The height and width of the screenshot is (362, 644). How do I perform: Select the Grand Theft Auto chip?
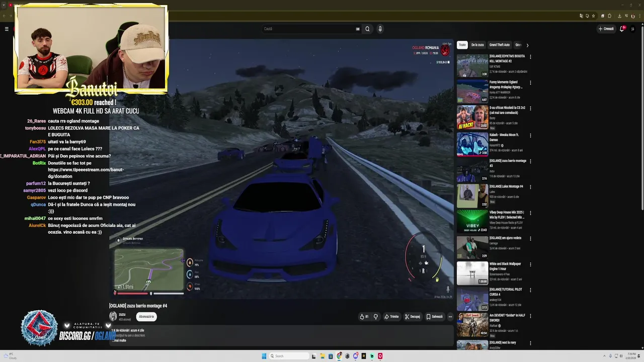coord(500,45)
